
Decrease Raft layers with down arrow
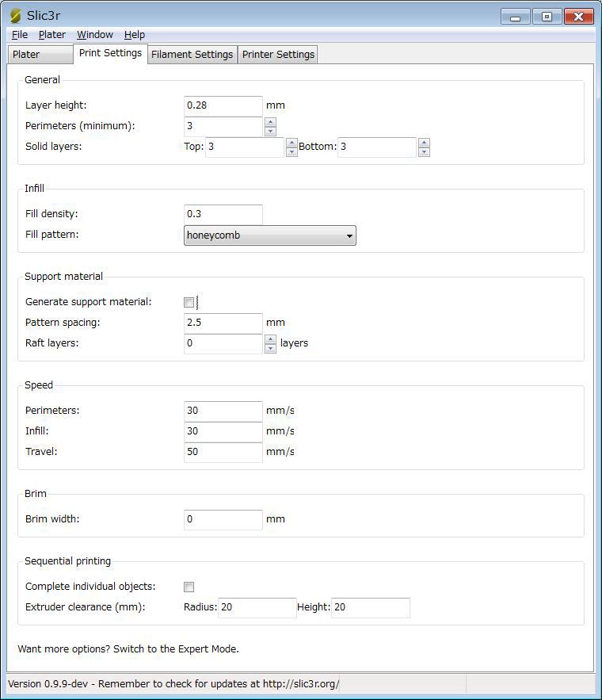(270, 349)
